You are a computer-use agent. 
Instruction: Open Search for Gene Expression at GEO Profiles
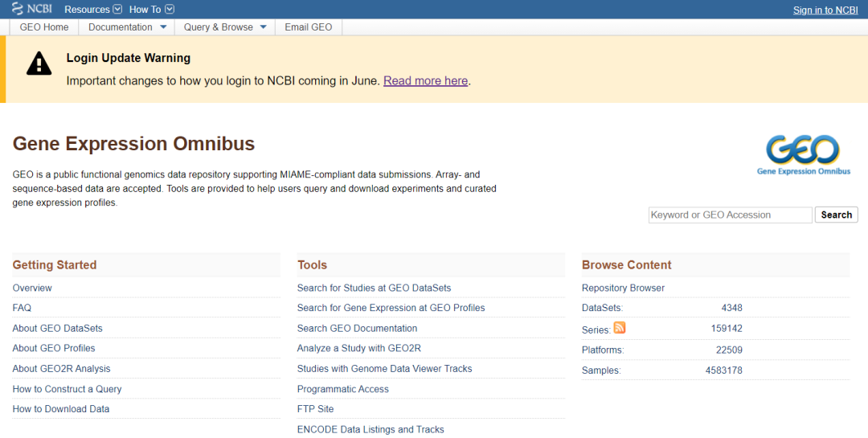click(x=391, y=308)
